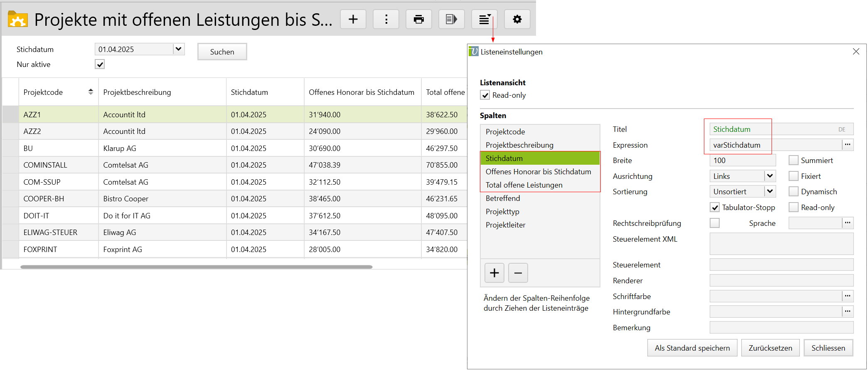Add a column with the plus button
This screenshot has height=376, width=868.
click(x=494, y=273)
